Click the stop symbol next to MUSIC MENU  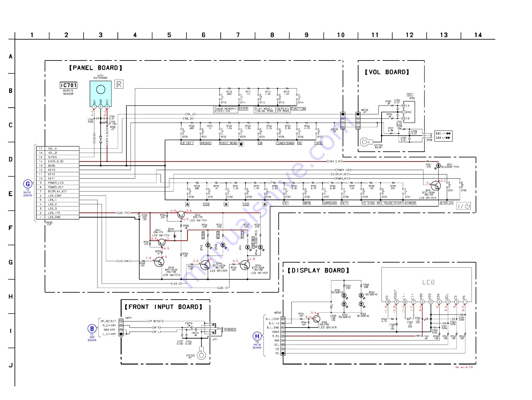coord(241,144)
